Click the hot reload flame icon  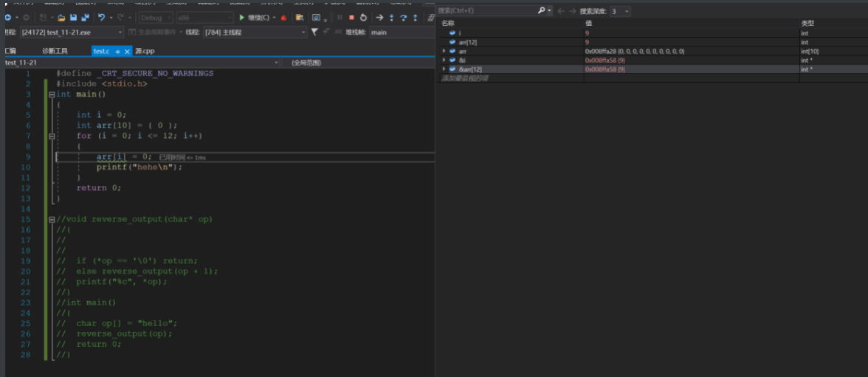[x=283, y=17]
